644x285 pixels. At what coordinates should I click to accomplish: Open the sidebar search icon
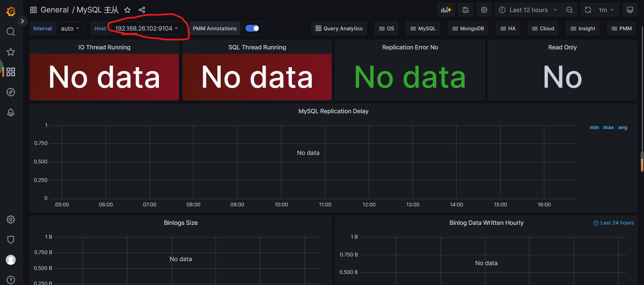(x=11, y=32)
